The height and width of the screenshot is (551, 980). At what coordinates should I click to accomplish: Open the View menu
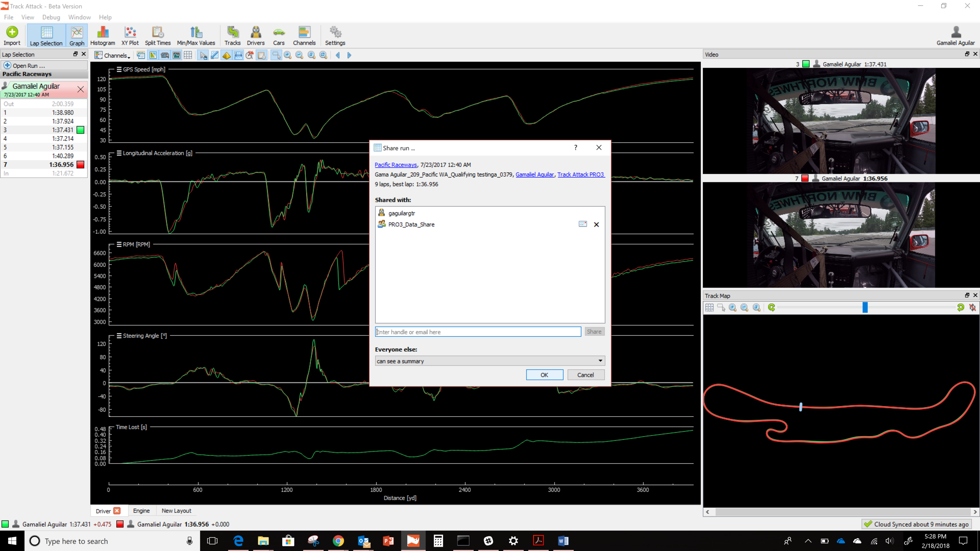(27, 17)
